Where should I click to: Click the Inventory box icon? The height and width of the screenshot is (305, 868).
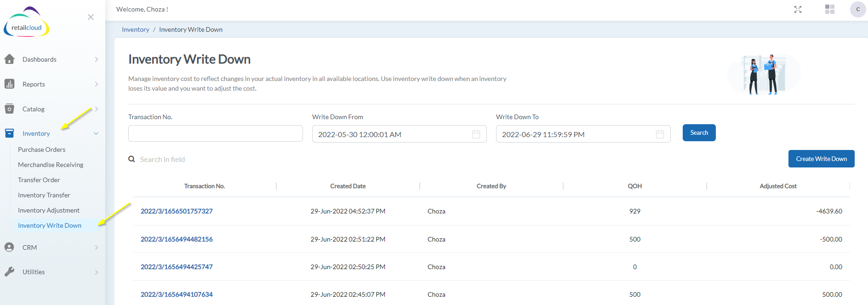(9, 133)
